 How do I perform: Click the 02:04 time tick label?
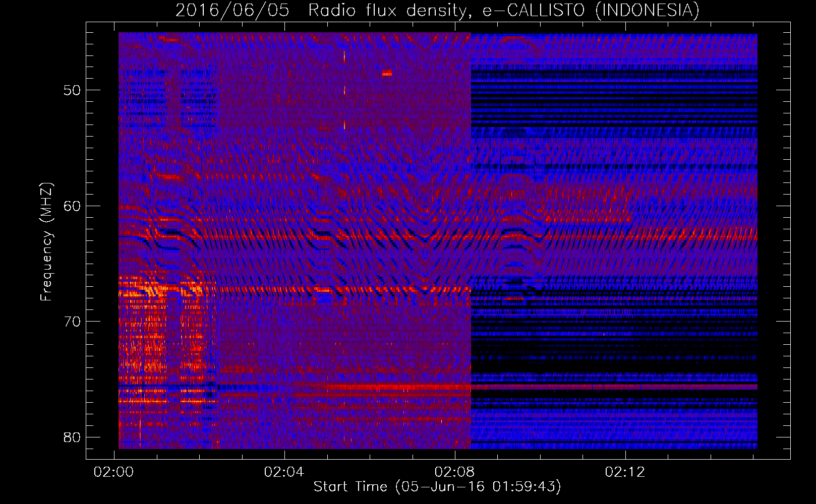click(x=284, y=472)
